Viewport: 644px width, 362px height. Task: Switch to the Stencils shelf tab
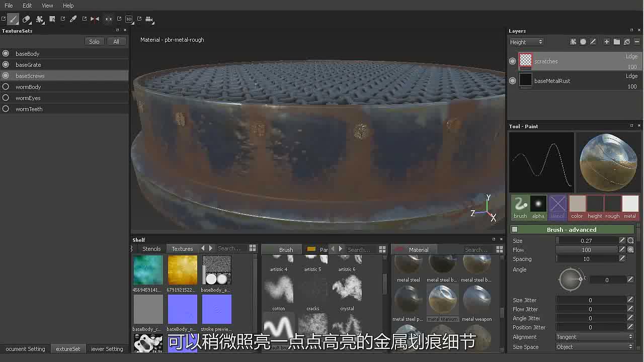click(151, 249)
